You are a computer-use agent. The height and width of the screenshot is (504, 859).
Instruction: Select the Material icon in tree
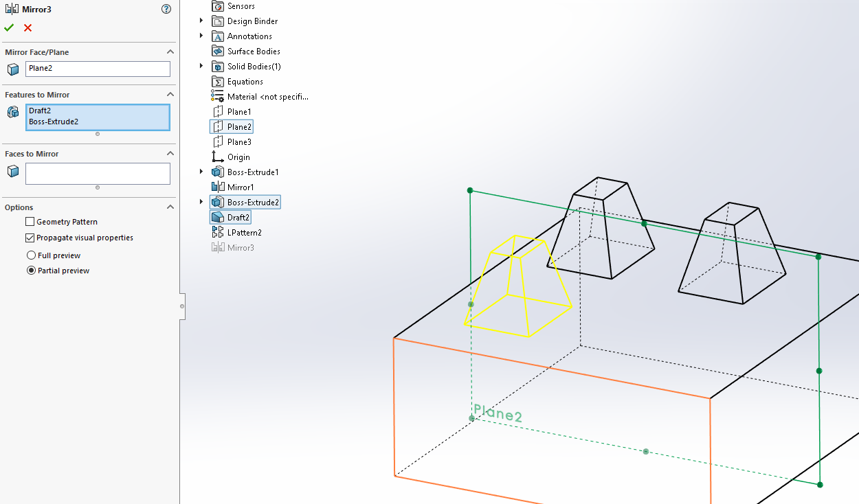[x=218, y=97]
